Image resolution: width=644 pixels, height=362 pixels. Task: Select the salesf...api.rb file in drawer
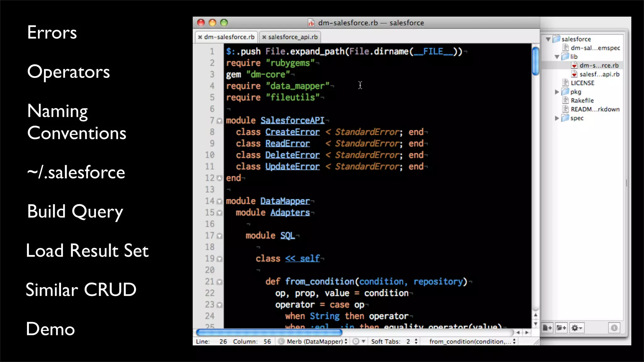click(599, 74)
